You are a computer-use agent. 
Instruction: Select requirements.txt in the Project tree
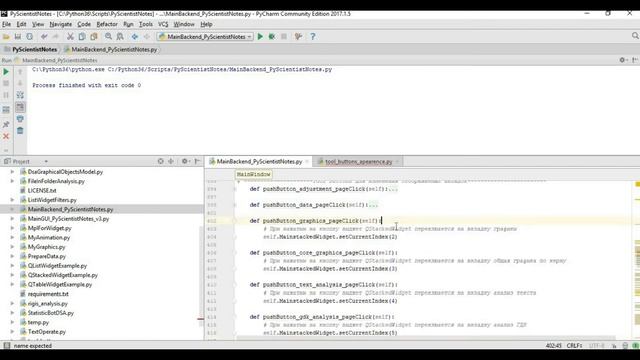pyautogui.click(x=48, y=294)
